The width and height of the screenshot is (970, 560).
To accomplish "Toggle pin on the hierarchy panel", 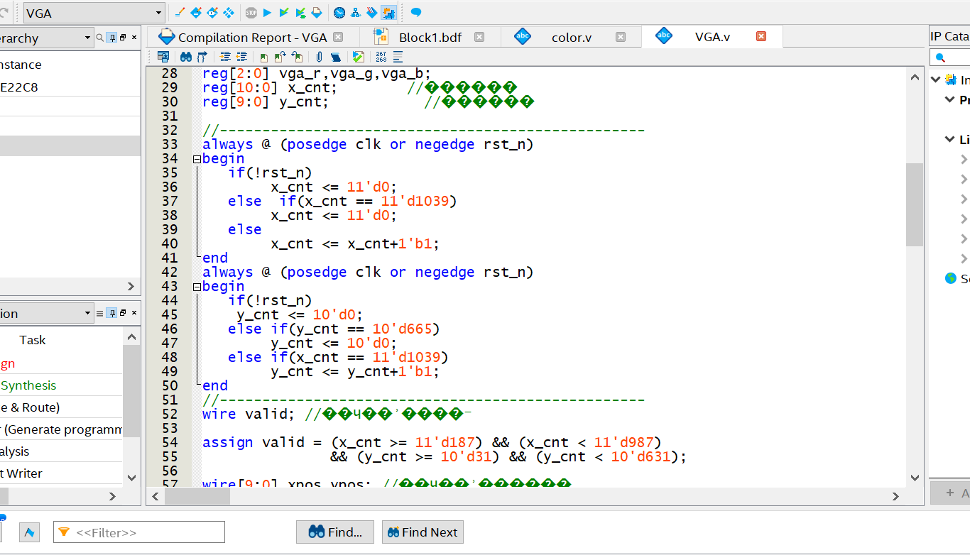I will 111,38.
